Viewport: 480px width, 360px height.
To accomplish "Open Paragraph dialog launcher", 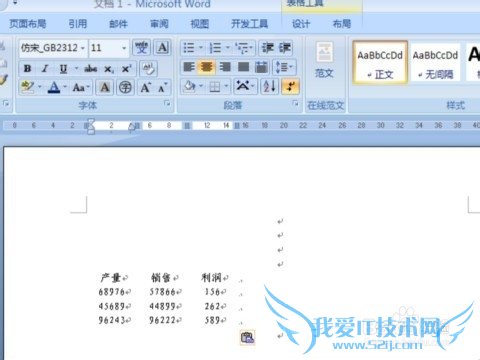I will click(x=295, y=104).
